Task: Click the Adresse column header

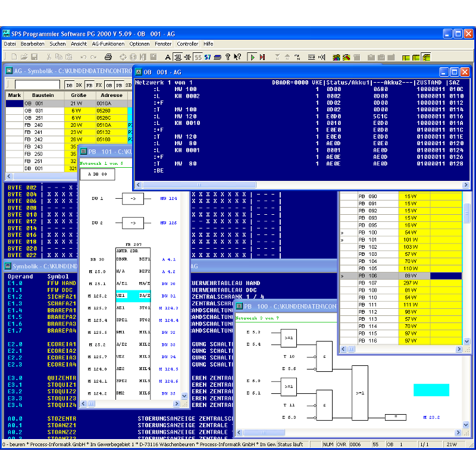Action: [111, 95]
